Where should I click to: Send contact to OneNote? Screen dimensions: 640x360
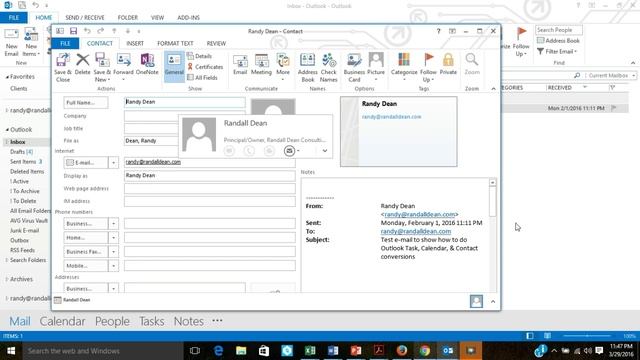click(147, 64)
